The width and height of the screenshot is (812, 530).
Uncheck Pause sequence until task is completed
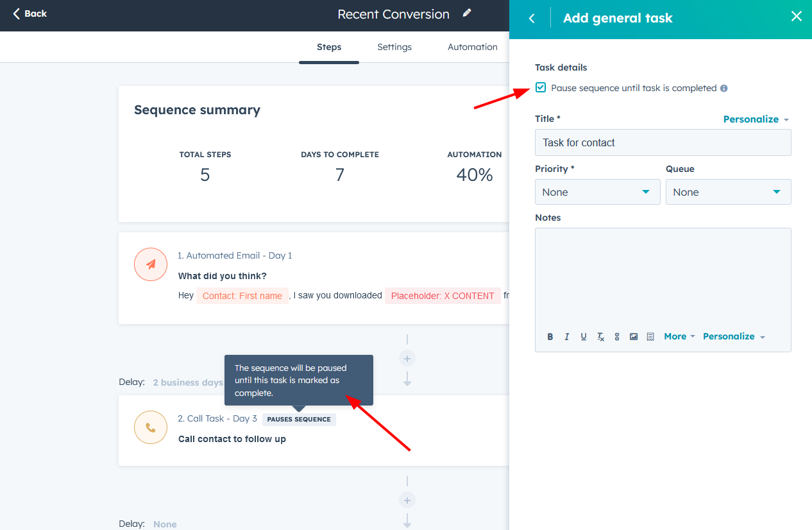(540, 87)
